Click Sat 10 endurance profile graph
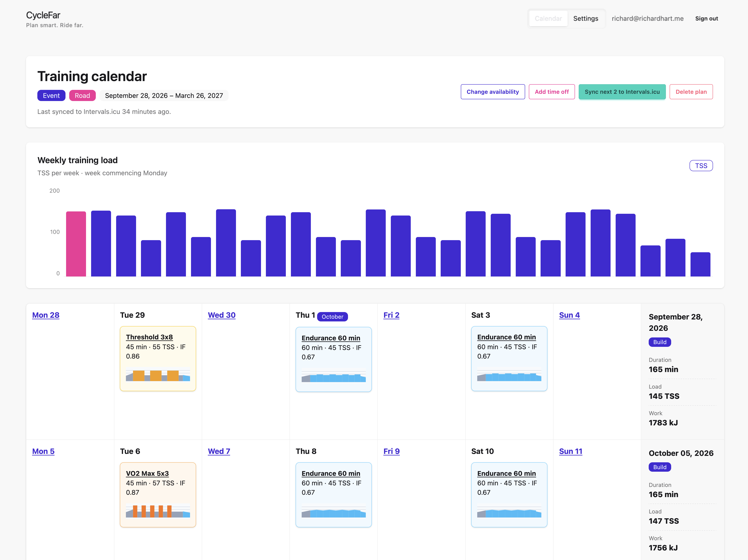Screen dimensions: 748x560 click(x=509, y=511)
